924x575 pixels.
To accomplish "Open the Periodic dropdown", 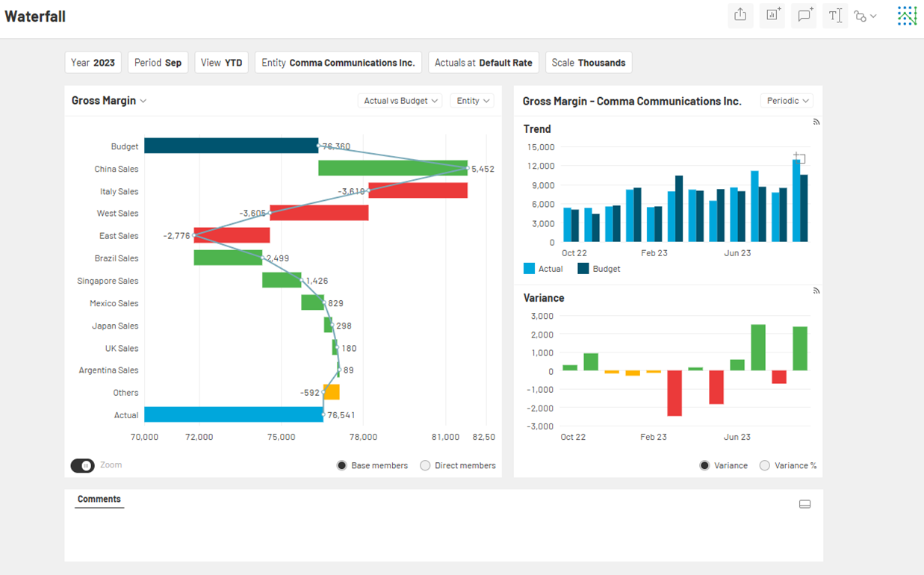I will 787,101.
